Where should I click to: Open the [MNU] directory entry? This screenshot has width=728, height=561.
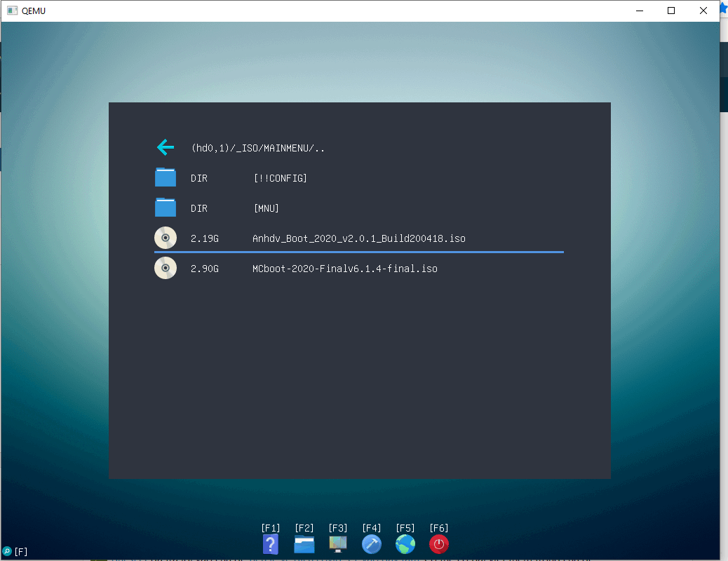pyautogui.click(x=266, y=208)
